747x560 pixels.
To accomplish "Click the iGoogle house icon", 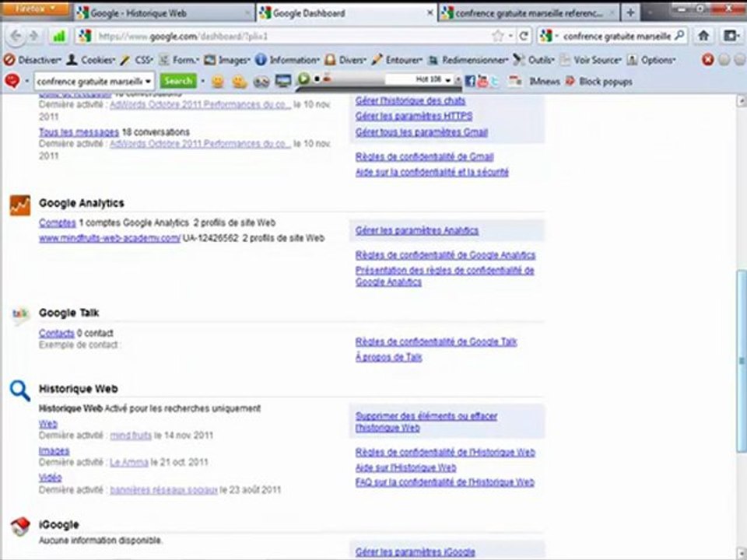I will (20, 527).
